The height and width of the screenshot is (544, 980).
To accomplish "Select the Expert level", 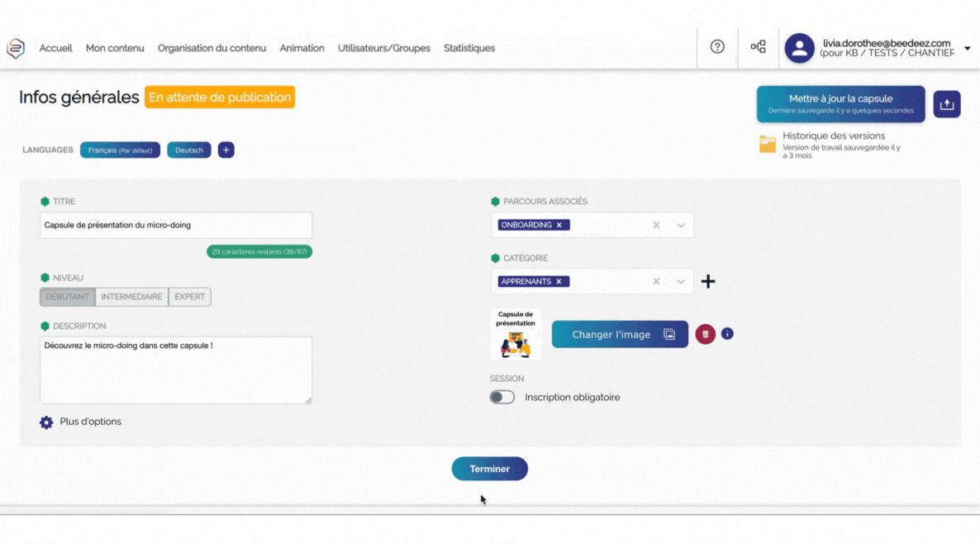I will 189,297.
